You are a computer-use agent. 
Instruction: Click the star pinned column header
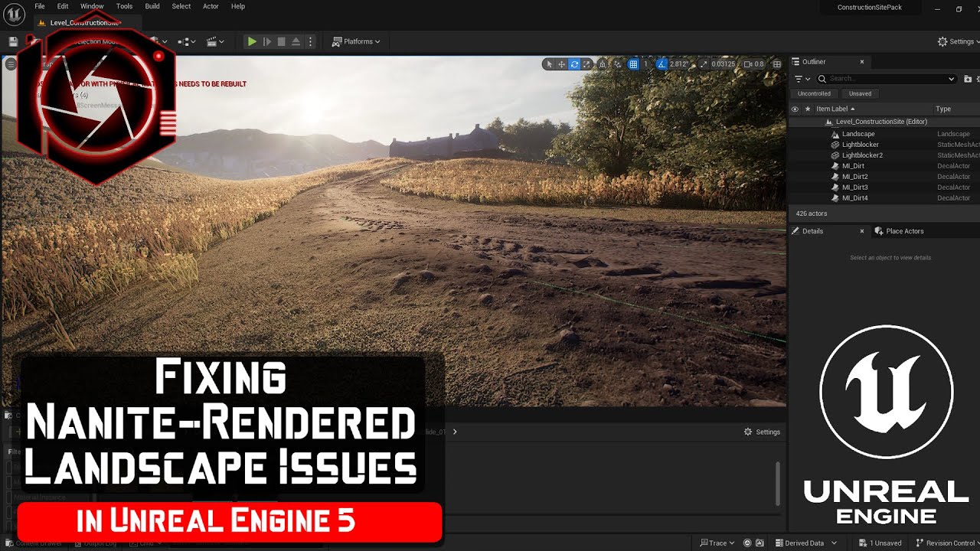click(x=807, y=109)
